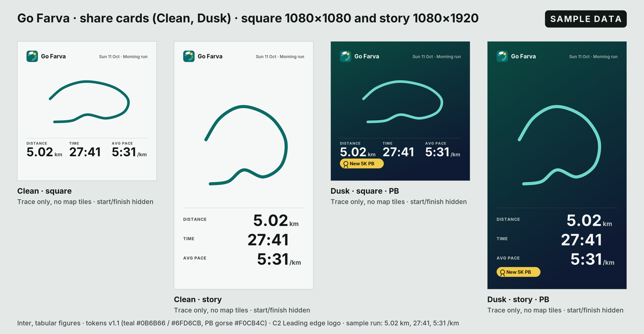Click the Go Farva logo on Clean story card

click(189, 56)
